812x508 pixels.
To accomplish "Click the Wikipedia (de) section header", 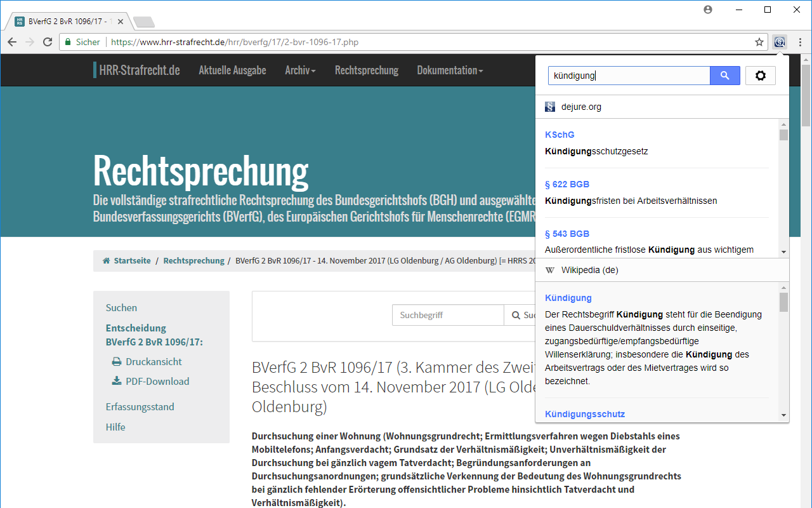I will pyautogui.click(x=662, y=270).
